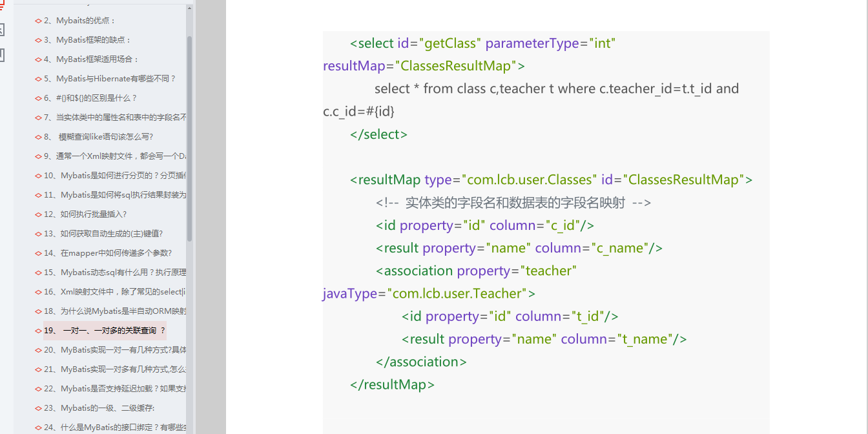
Task: Go to "14、在mapper中如何传递多个参数" bookmark
Action: coord(108,253)
